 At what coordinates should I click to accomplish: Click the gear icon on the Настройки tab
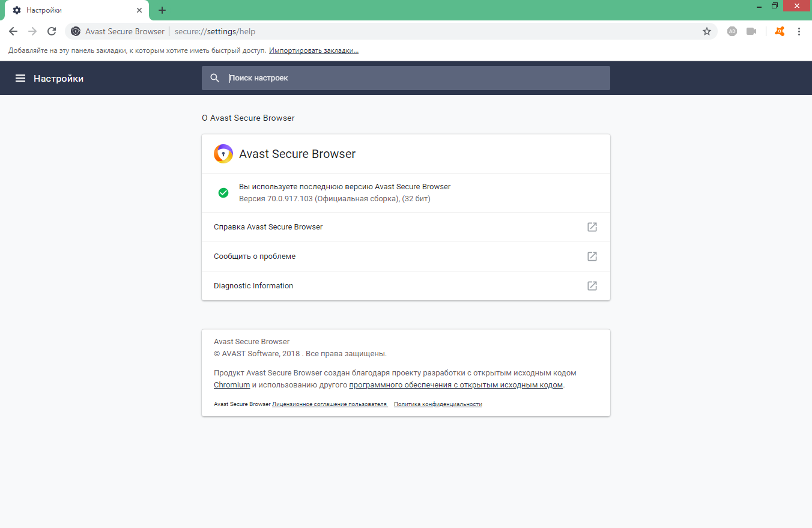17,10
